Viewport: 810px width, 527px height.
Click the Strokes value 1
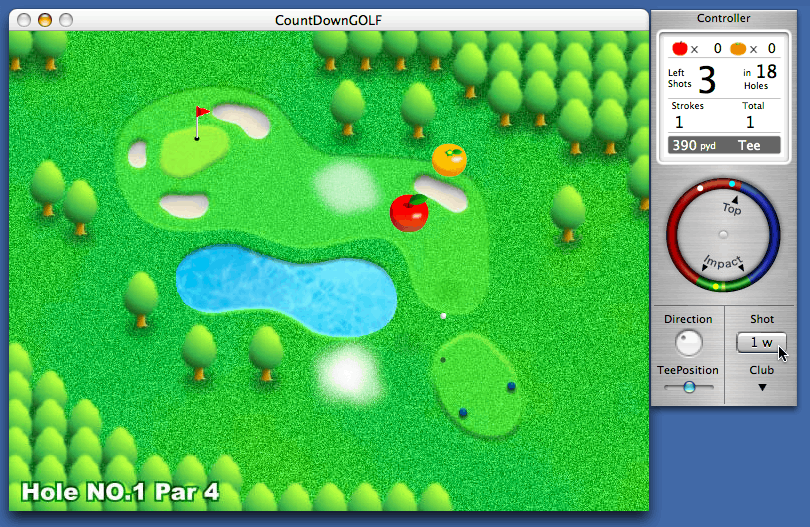click(679, 122)
